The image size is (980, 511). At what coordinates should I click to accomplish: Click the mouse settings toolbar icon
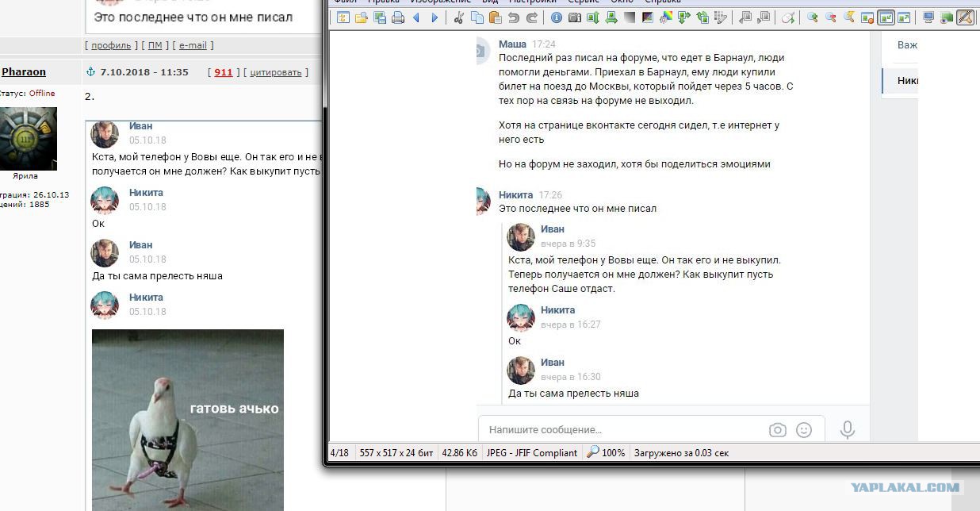(x=788, y=17)
